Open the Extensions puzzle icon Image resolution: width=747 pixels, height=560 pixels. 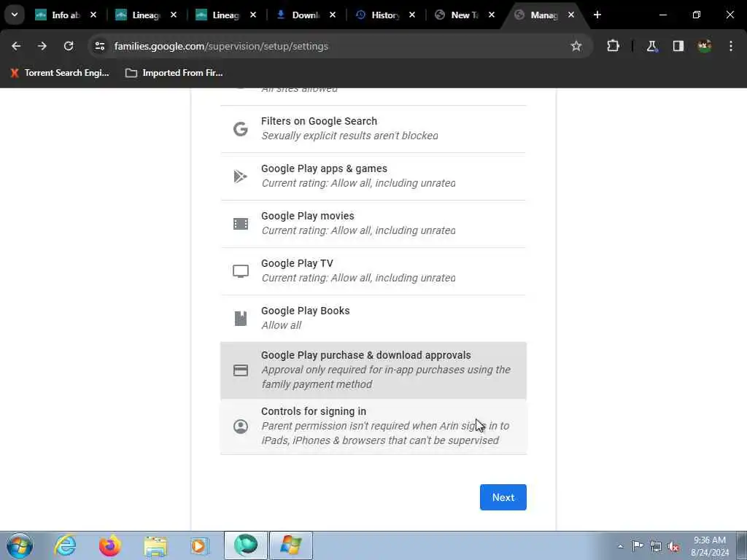click(x=613, y=46)
